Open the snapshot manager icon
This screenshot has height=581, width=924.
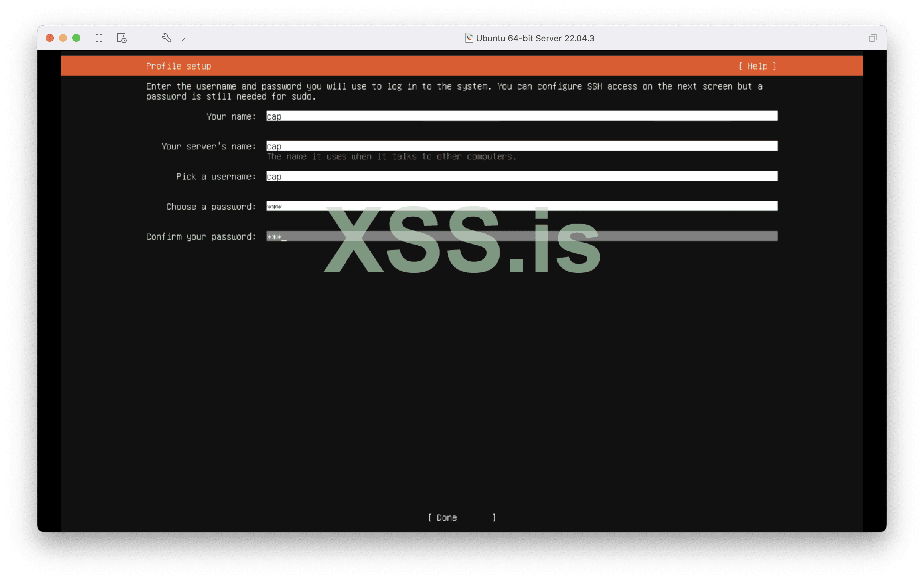[x=121, y=38]
